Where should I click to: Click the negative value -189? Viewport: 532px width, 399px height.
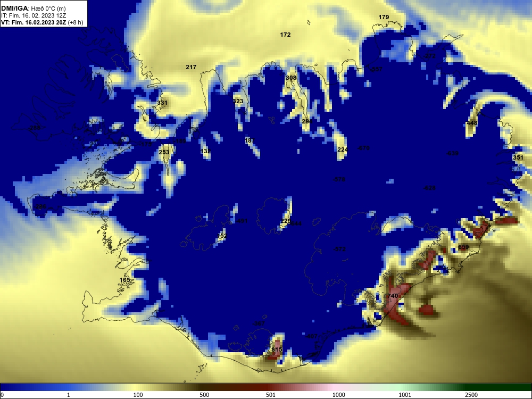coord(180,141)
